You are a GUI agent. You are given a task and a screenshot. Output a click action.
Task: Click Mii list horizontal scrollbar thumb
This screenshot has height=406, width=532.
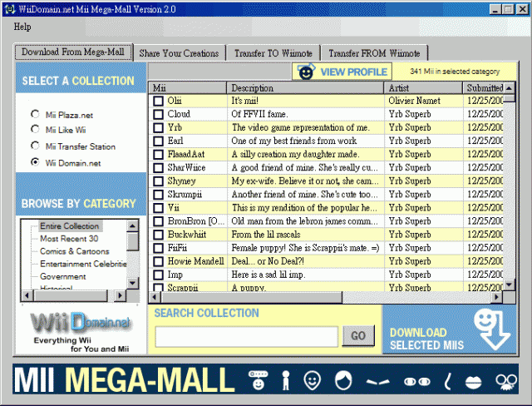tap(251, 297)
